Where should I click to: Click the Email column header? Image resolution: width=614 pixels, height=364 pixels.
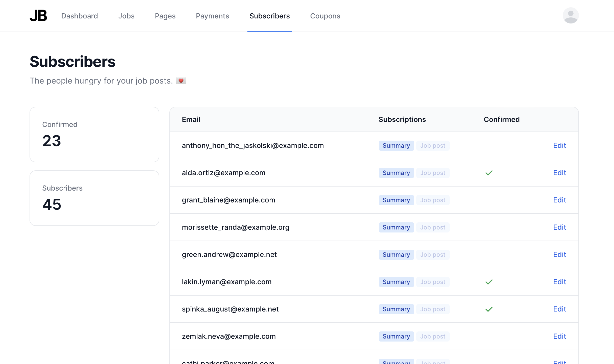(x=191, y=119)
